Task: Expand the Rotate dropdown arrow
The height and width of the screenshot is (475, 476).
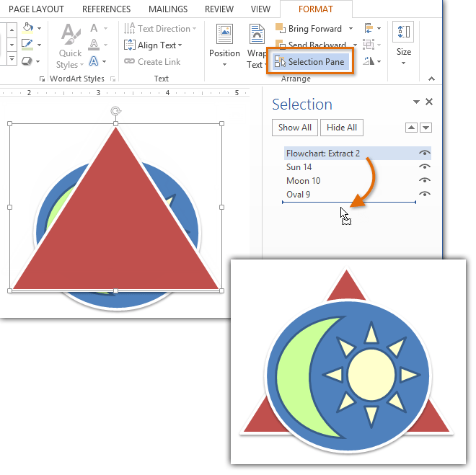Action: (379, 61)
